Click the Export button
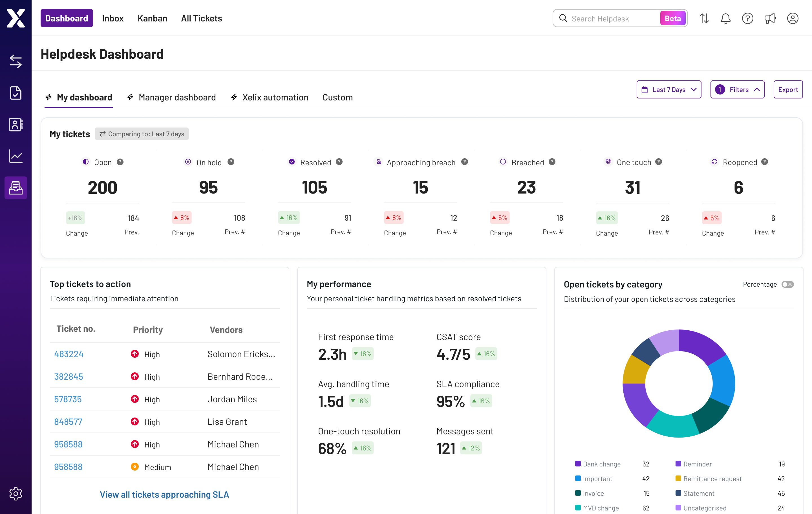The image size is (812, 514). pos(788,89)
